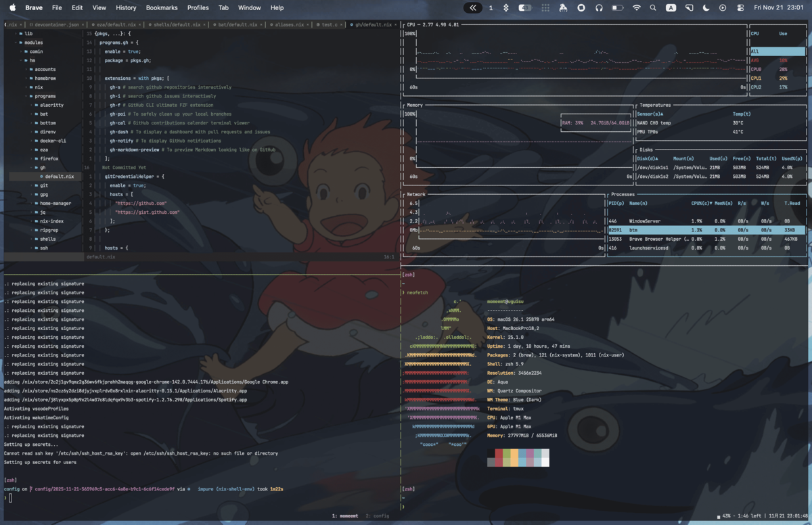Open Spotlight search magnifier icon
Screen dimensions: 812x525
(653, 7)
